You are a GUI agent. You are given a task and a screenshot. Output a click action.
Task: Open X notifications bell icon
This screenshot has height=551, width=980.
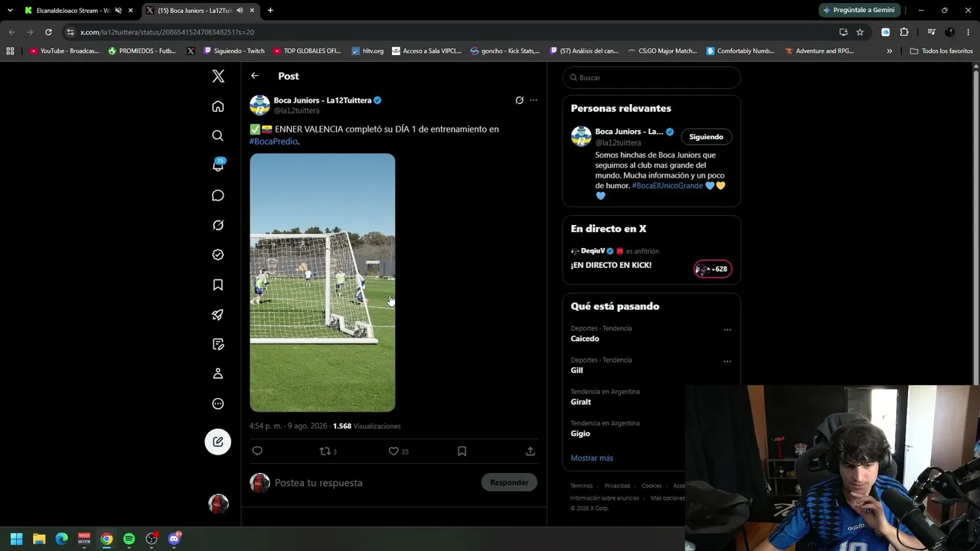tap(218, 165)
